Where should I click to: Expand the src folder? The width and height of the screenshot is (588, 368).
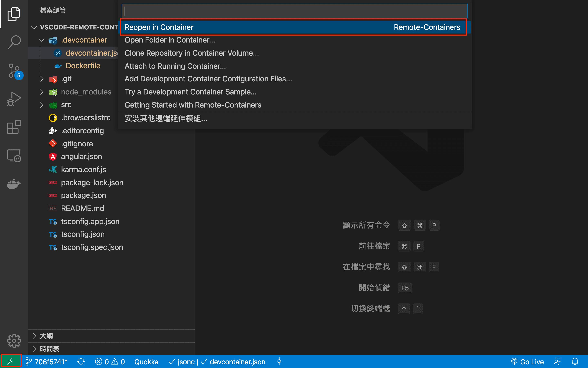(x=73, y=105)
